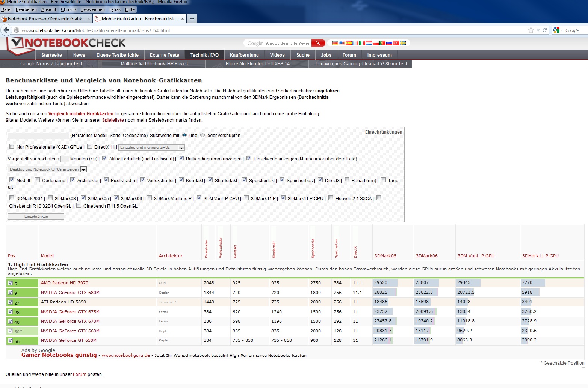Image resolution: width=588 pixels, height=388 pixels.
Task: Click the site identity globe icon
Action: (17, 30)
